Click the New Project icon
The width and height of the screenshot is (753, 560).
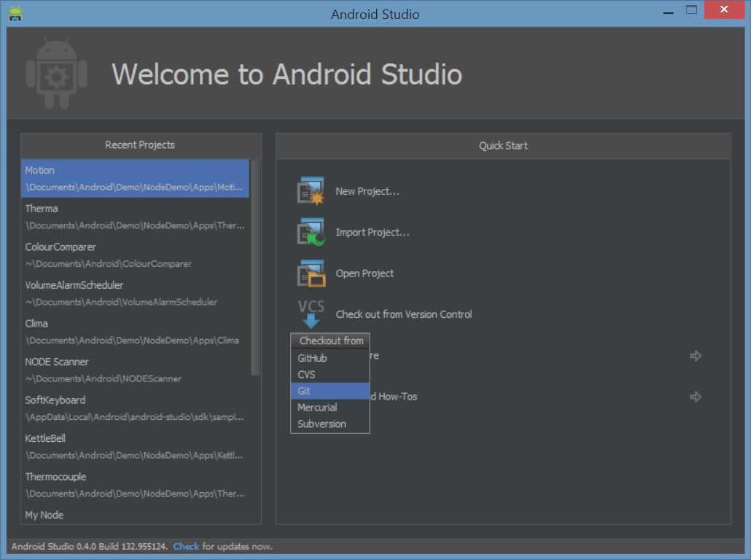click(310, 190)
